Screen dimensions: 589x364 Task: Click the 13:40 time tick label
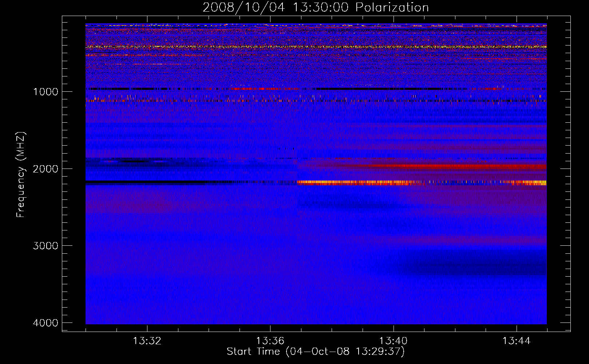(x=393, y=341)
